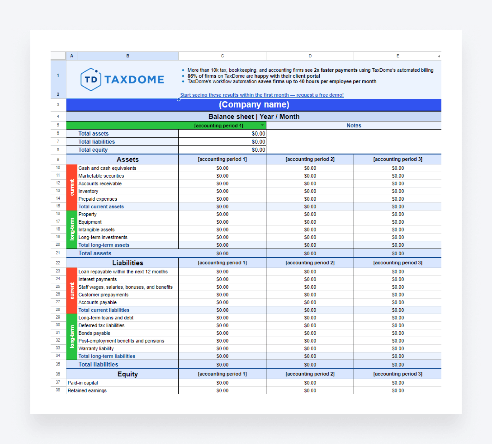Click 'Total long-term liabilities' label

click(107, 356)
